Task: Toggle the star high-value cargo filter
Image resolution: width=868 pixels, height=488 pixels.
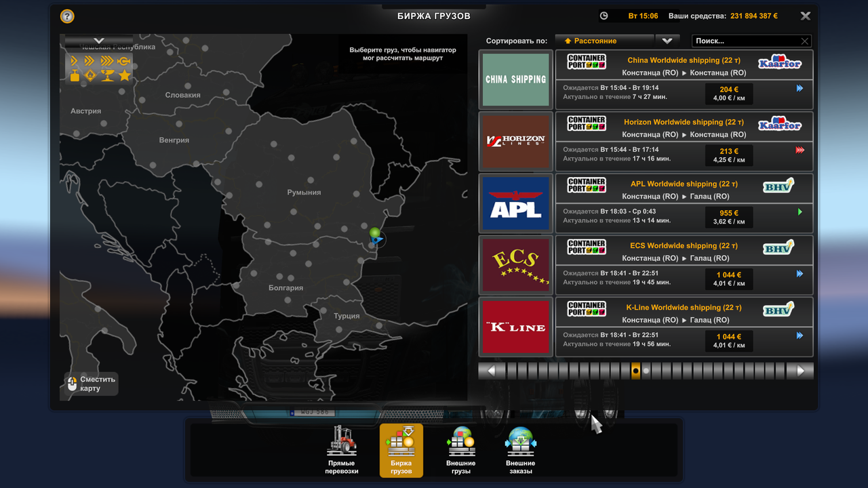Action: [124, 76]
